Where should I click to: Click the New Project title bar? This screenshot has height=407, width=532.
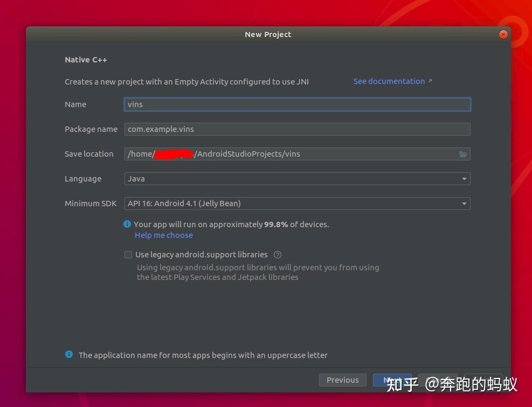[268, 34]
